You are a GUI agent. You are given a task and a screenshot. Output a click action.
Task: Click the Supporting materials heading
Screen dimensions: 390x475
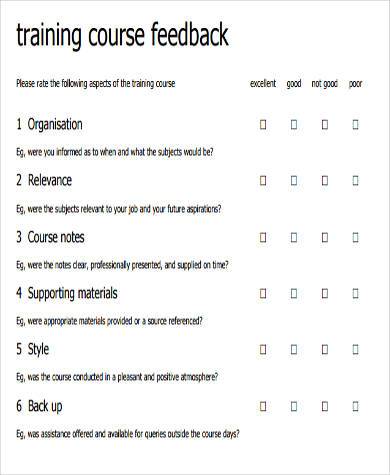coord(72,294)
